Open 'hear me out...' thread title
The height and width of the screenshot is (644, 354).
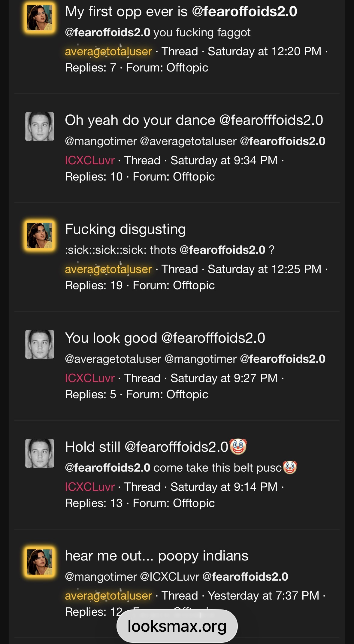pyautogui.click(x=157, y=556)
